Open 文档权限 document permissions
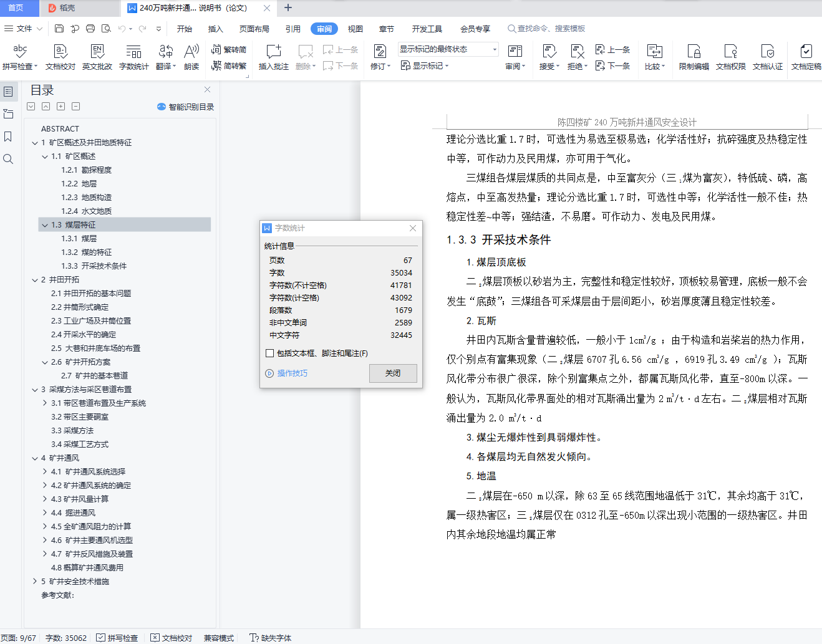 pos(731,56)
